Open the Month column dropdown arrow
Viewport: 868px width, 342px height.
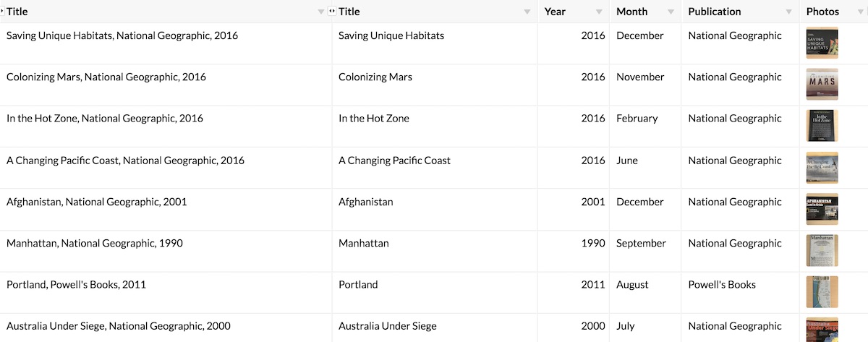click(671, 12)
